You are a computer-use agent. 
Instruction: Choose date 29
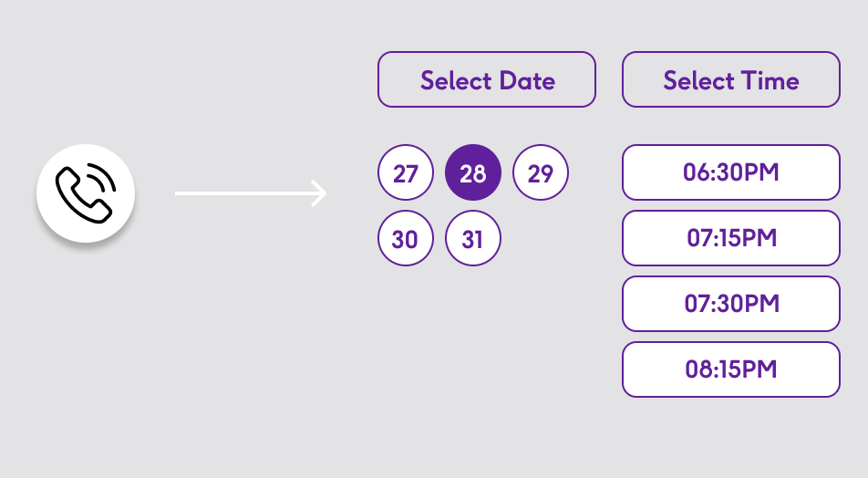[x=541, y=172]
